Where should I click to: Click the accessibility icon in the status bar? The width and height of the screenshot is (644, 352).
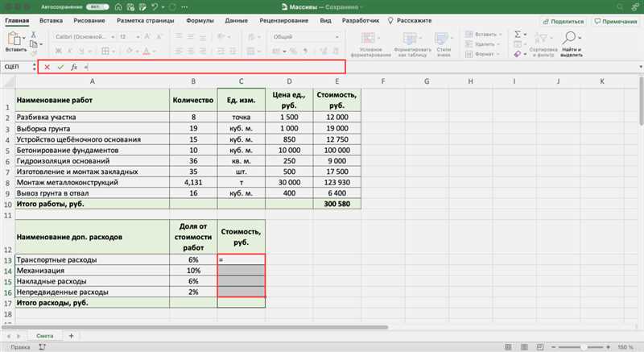pyautogui.click(x=42, y=346)
